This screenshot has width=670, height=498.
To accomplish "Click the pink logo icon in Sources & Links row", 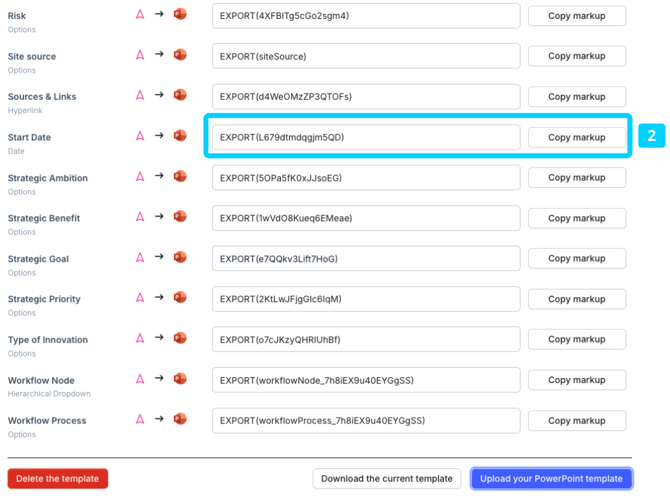I will point(140,95).
